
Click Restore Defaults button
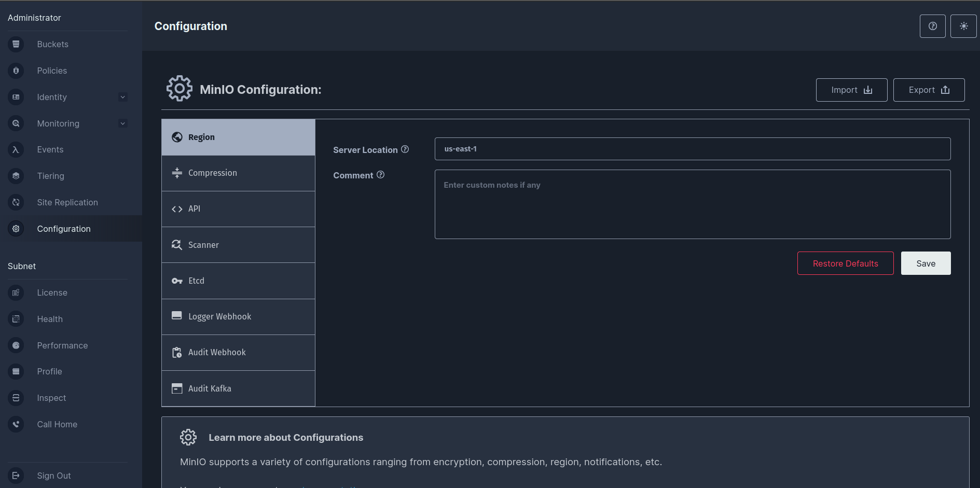pyautogui.click(x=845, y=263)
